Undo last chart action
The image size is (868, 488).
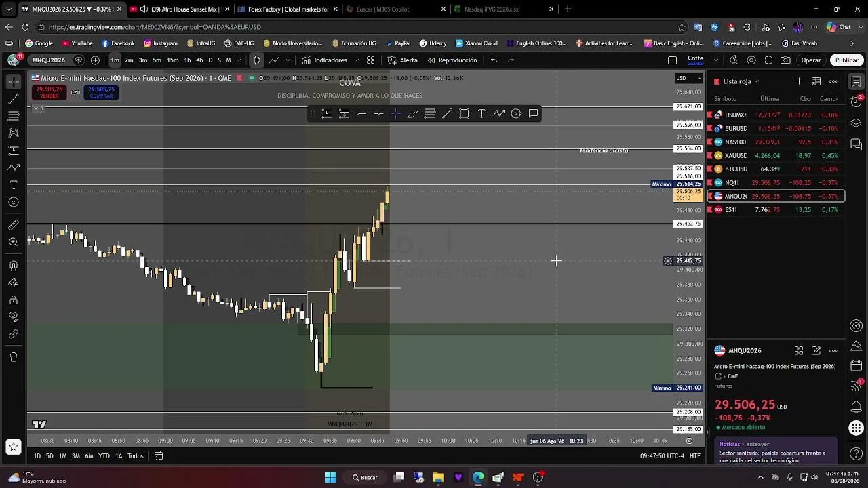click(x=494, y=60)
